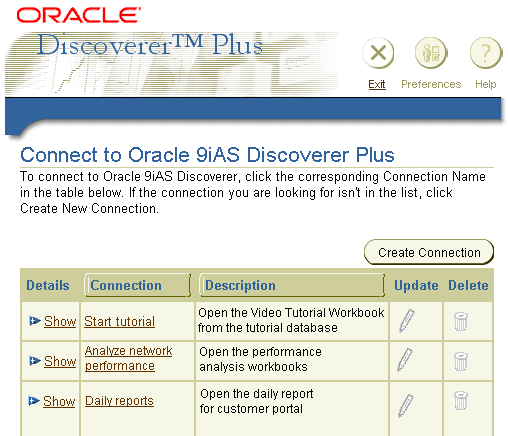
Task: Click the Help question mark icon
Action: tap(486, 53)
